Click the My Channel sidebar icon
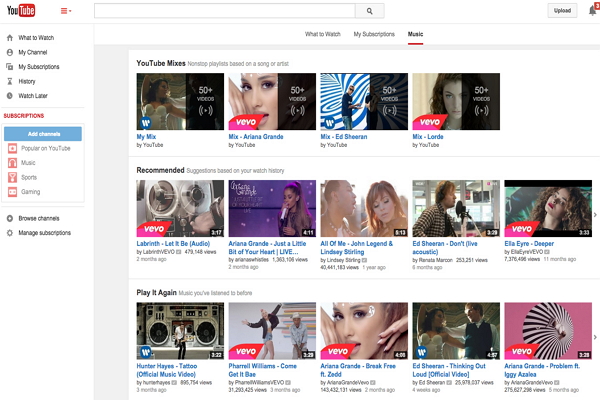The width and height of the screenshot is (600, 400). [10, 52]
